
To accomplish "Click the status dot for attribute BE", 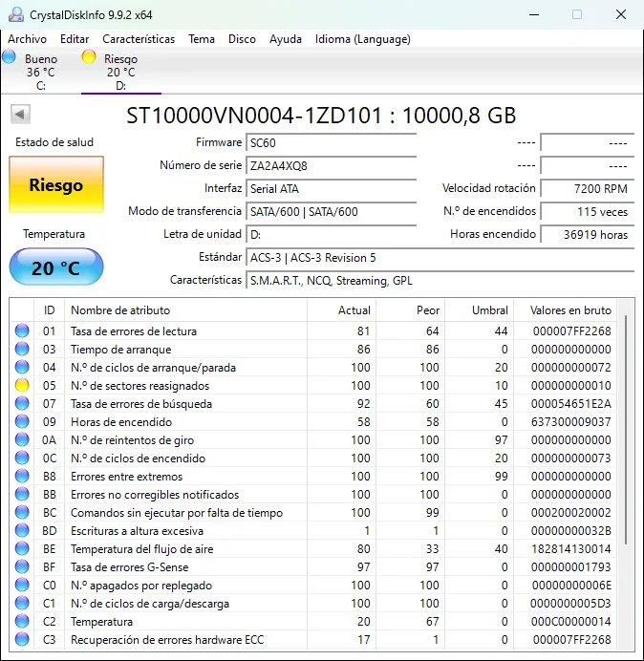I will (22, 548).
